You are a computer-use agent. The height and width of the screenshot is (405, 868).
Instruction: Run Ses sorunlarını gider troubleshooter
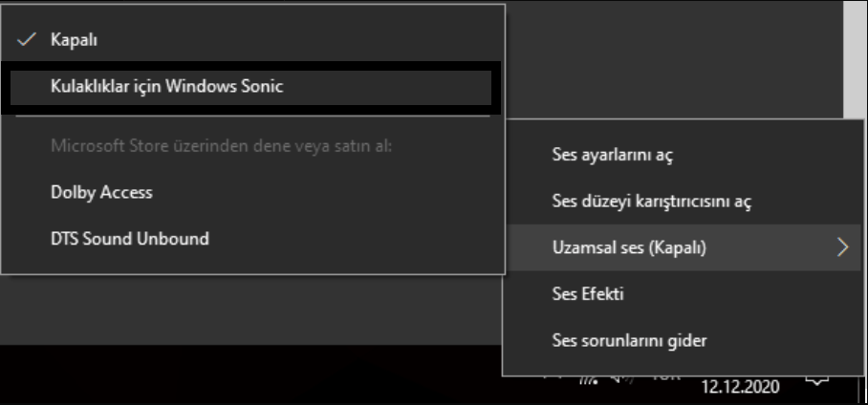pos(629,340)
